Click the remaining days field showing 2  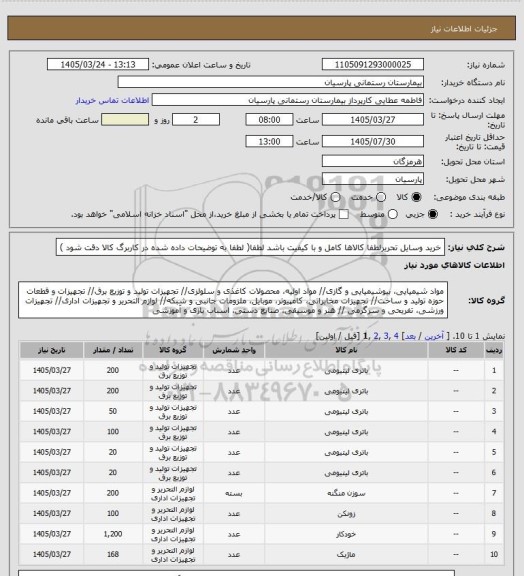(196, 120)
